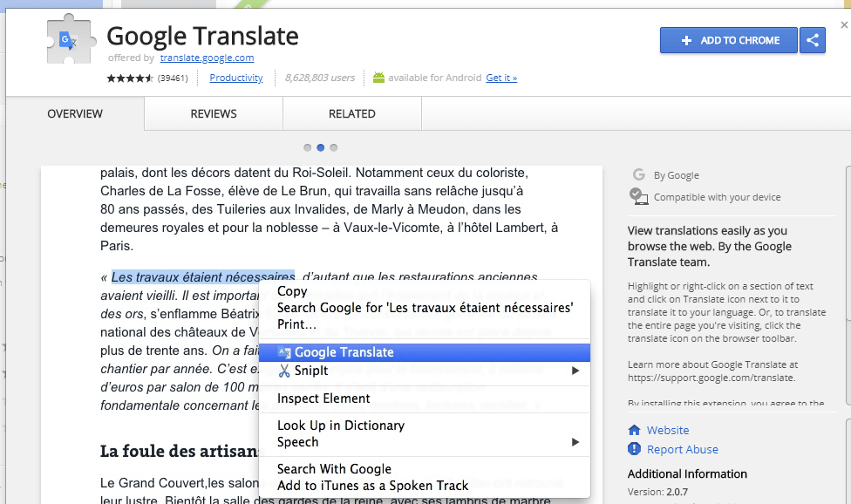Expand the SnipIt submenu arrow
851x504 pixels.
575,371
